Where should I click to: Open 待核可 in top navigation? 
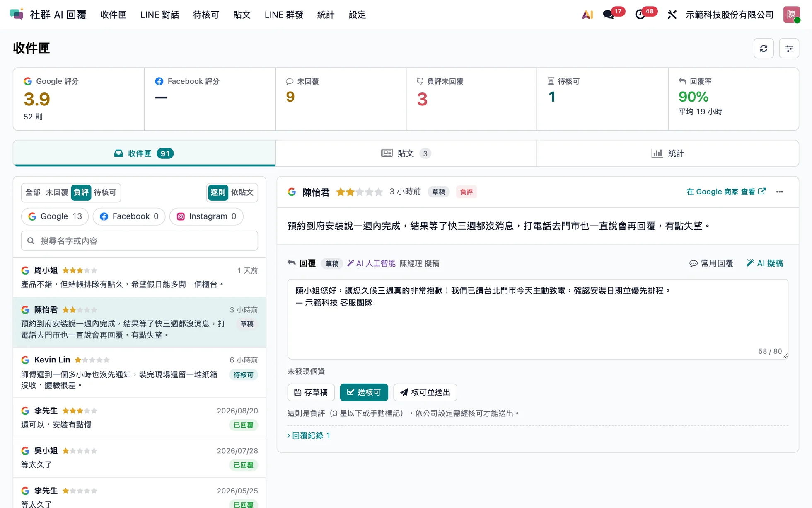coord(206,15)
